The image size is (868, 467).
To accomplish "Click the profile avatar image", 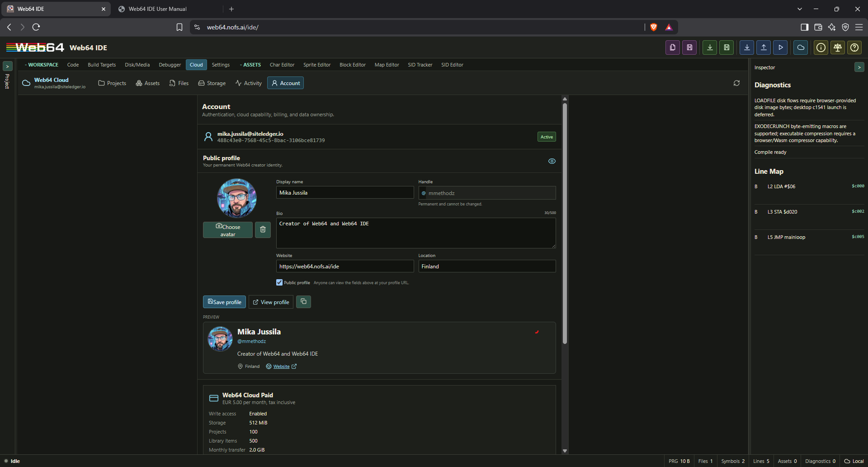I will coord(237,198).
